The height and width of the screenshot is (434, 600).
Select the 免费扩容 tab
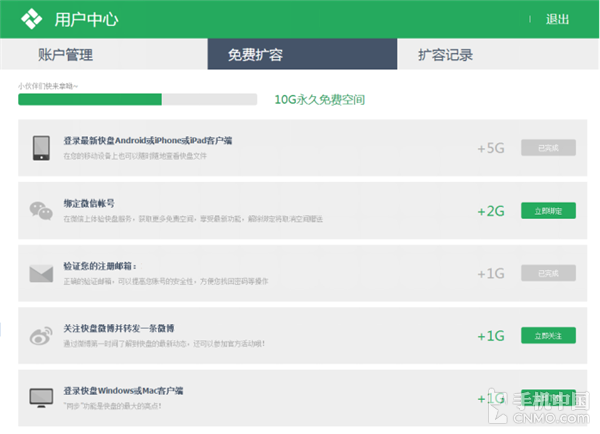(254, 55)
